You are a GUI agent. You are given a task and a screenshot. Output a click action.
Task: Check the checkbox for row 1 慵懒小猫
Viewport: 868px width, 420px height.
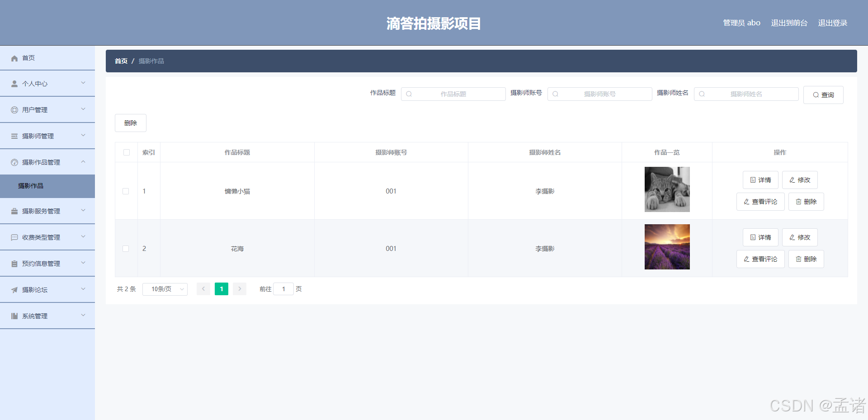pyautogui.click(x=126, y=191)
